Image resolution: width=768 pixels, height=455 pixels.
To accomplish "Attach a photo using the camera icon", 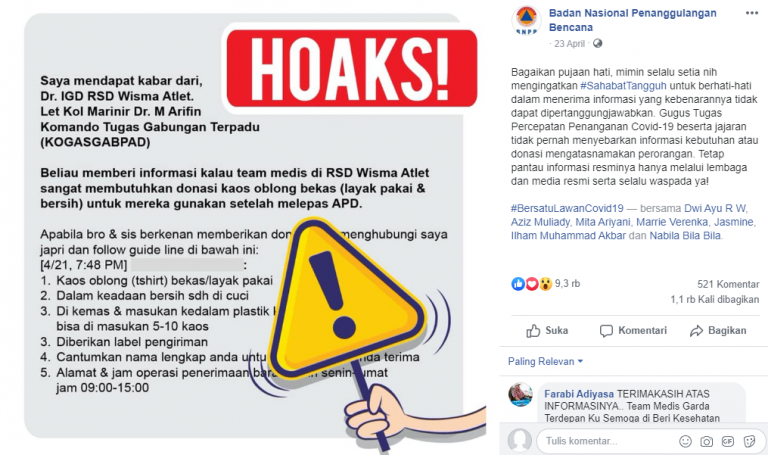I will click(706, 441).
